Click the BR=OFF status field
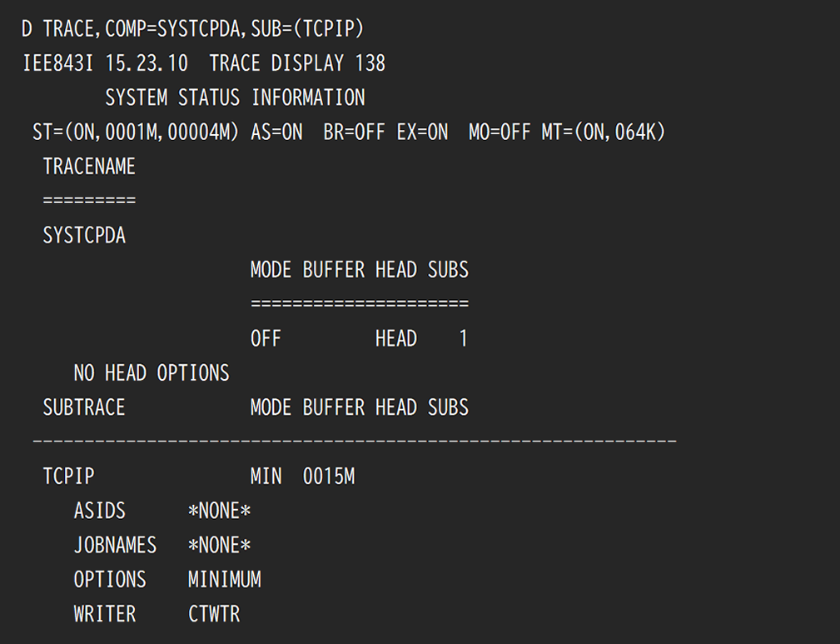This screenshot has height=644, width=840. coord(354,132)
